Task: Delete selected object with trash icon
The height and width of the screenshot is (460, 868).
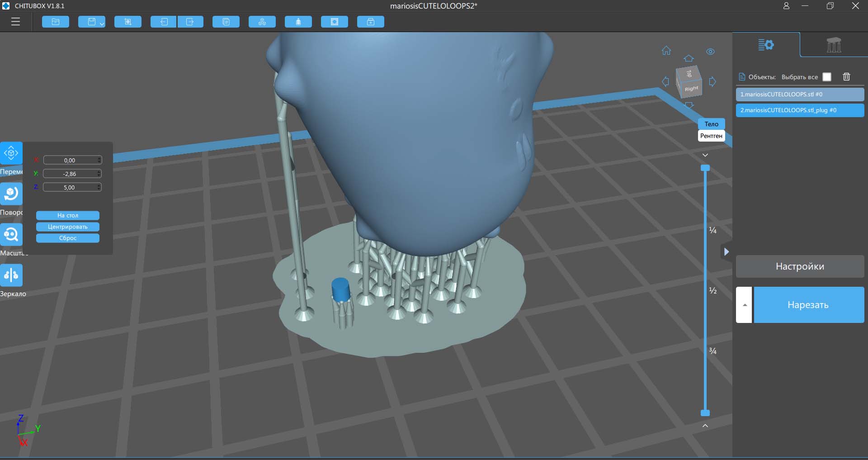Action: coord(846,77)
